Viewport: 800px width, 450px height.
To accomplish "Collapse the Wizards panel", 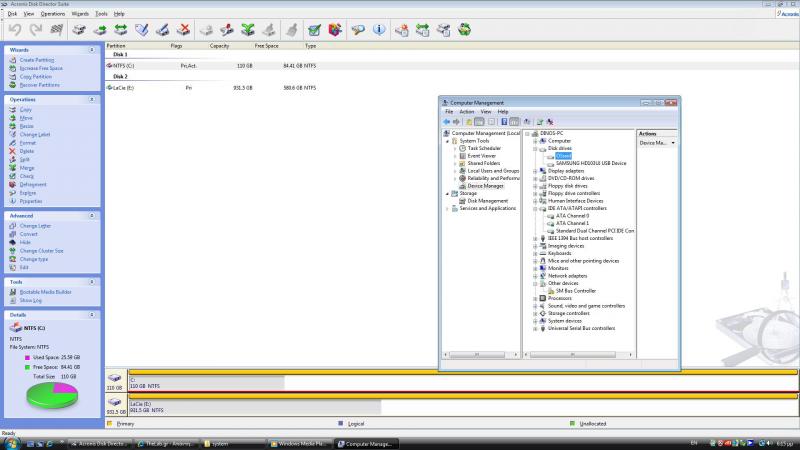I will [x=92, y=50].
